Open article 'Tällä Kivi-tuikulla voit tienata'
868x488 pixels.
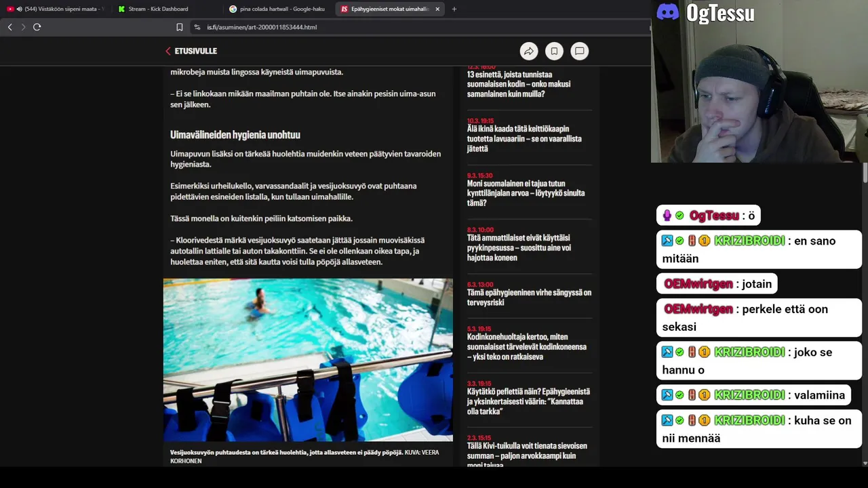(x=527, y=455)
